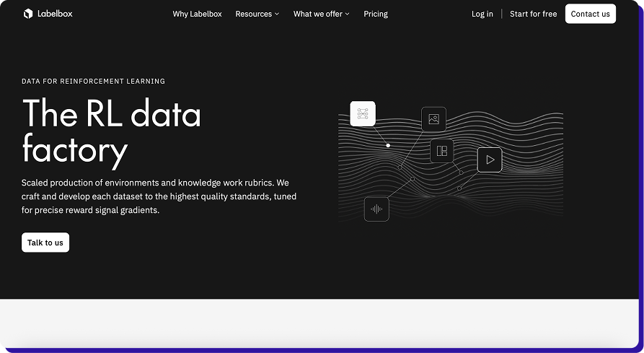Click the Talk to us button
Screen dimensions: 644x353
[45, 243]
